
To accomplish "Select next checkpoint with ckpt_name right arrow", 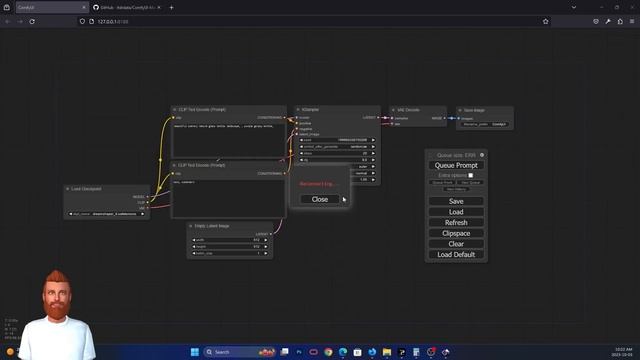I will pos(142,214).
